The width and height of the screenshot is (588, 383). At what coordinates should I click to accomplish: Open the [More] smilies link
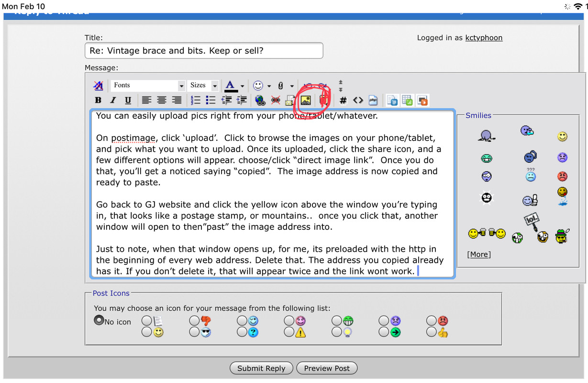479,254
